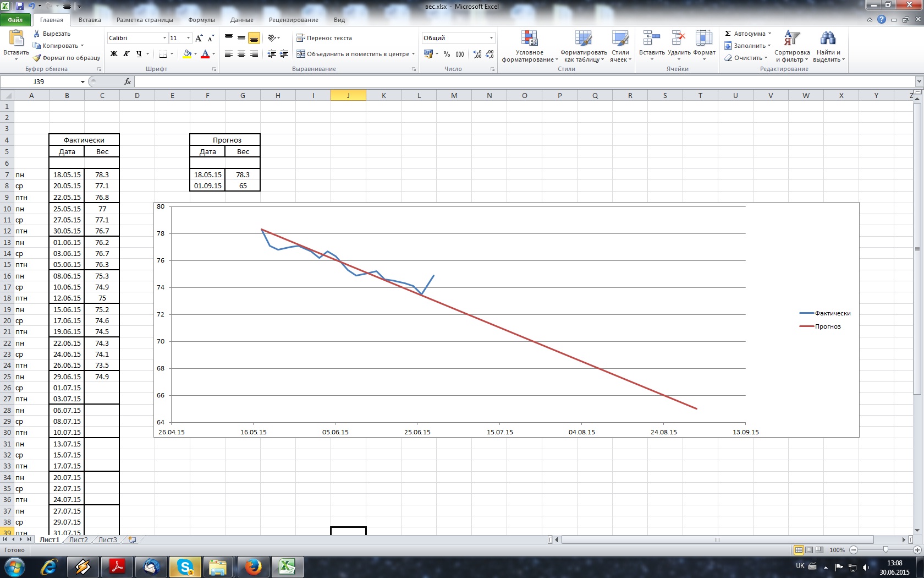This screenshot has width=924, height=578.
Task: Click the Bold (Ж) formatting icon
Action: pos(114,54)
